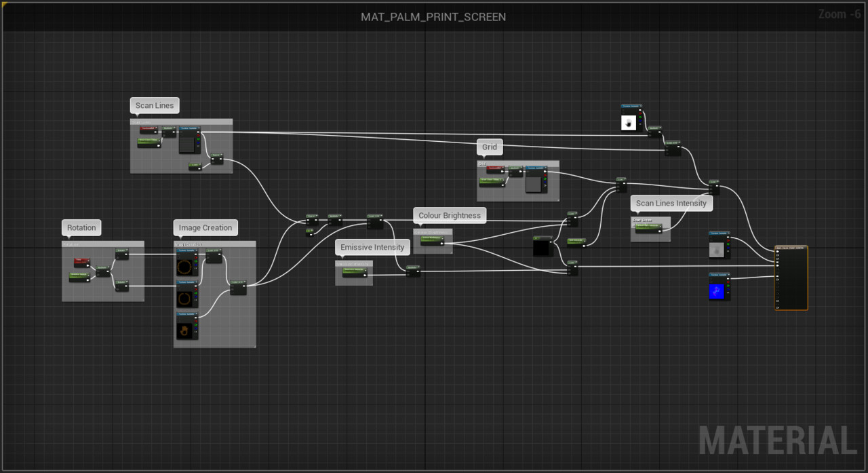Select the multiply node wired after Emissive Intensity parameter
The height and width of the screenshot is (473, 868).
point(413,271)
